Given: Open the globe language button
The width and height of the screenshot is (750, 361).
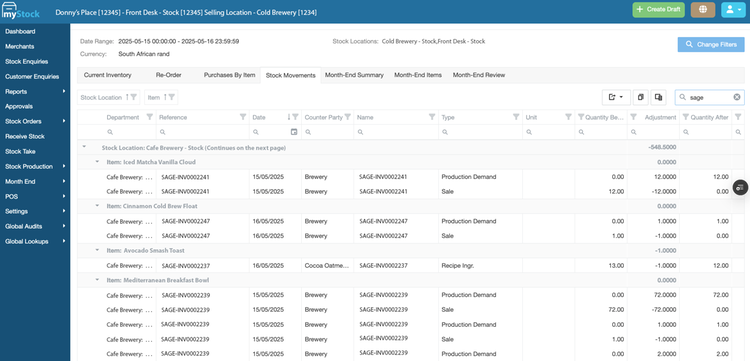Looking at the screenshot, I should pos(703,10).
